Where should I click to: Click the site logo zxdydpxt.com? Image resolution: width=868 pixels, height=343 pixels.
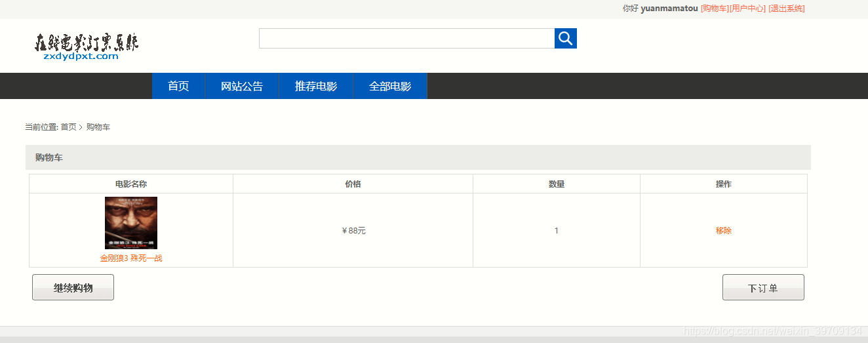[87, 47]
